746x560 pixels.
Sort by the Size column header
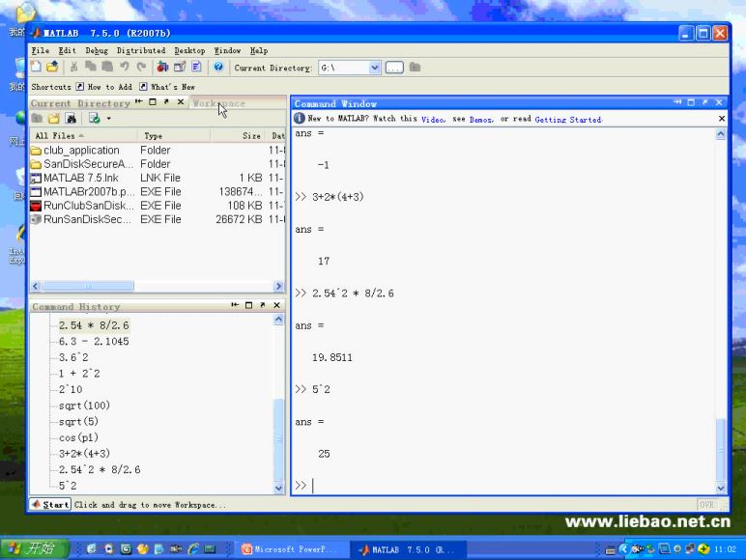[x=239, y=136]
